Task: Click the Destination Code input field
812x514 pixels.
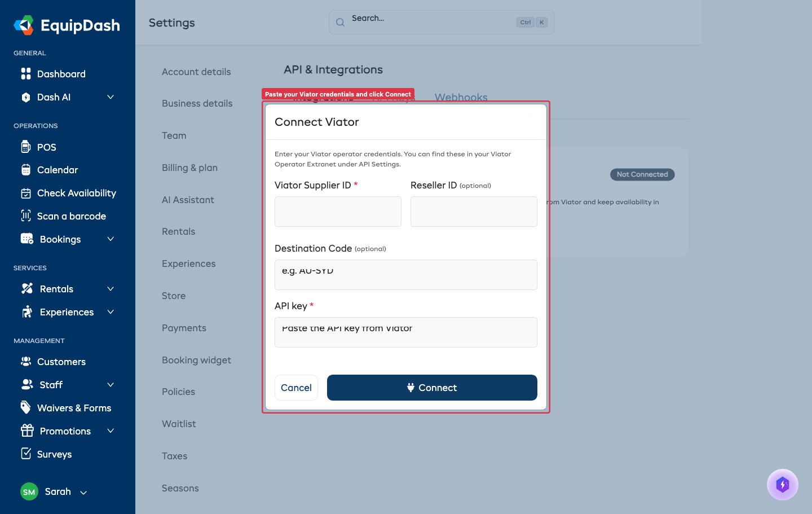Action: (x=406, y=275)
